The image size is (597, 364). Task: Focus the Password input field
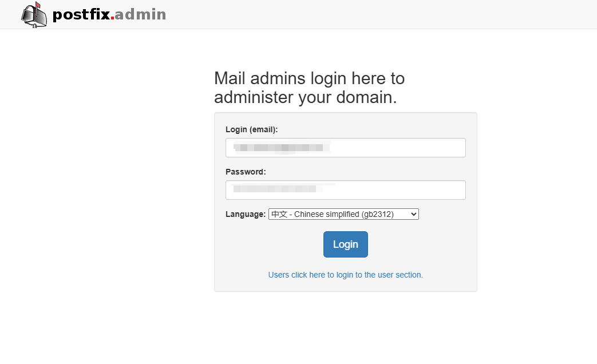coord(395,190)
